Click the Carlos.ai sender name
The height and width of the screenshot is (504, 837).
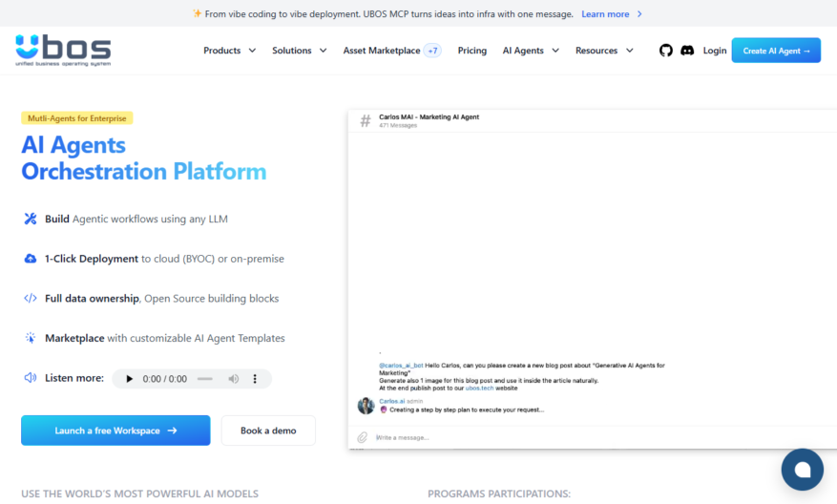point(392,401)
